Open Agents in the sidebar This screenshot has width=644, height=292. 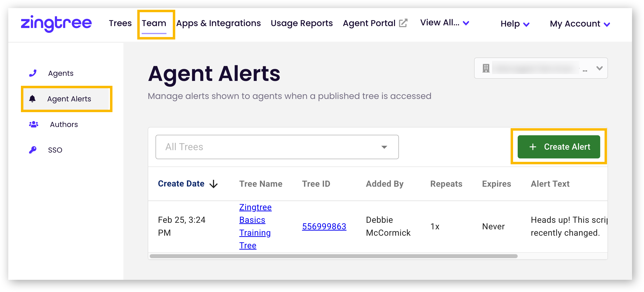61,73
